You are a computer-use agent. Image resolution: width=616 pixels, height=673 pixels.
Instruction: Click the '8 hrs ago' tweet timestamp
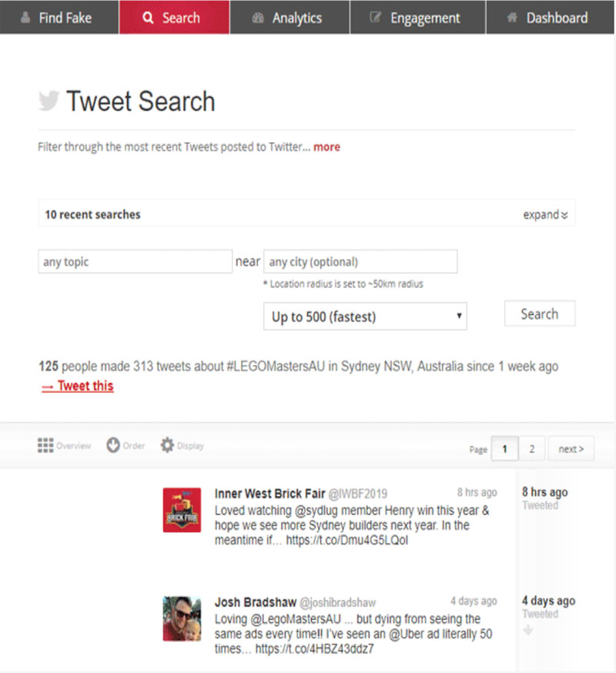[x=477, y=492]
